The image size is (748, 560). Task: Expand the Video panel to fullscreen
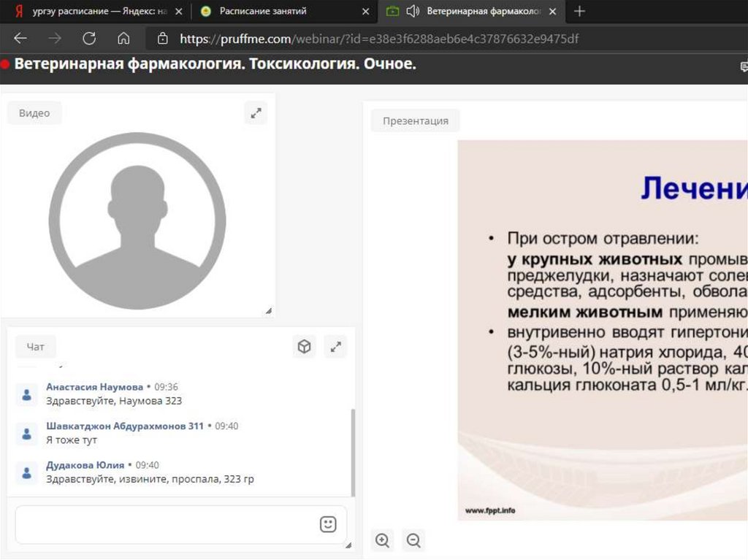[256, 113]
